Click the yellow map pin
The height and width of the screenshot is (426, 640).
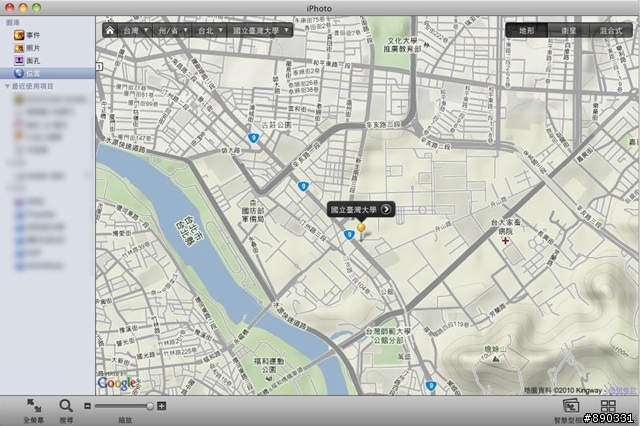click(361, 230)
